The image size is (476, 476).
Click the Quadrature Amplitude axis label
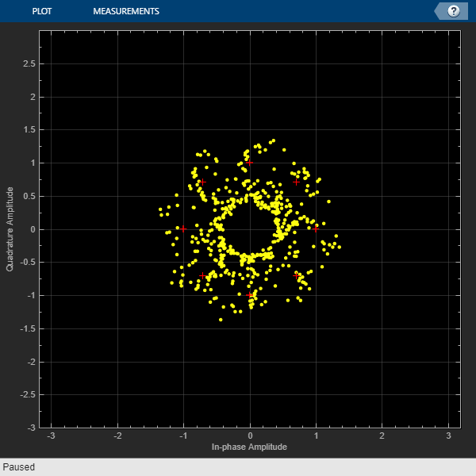[10, 228]
